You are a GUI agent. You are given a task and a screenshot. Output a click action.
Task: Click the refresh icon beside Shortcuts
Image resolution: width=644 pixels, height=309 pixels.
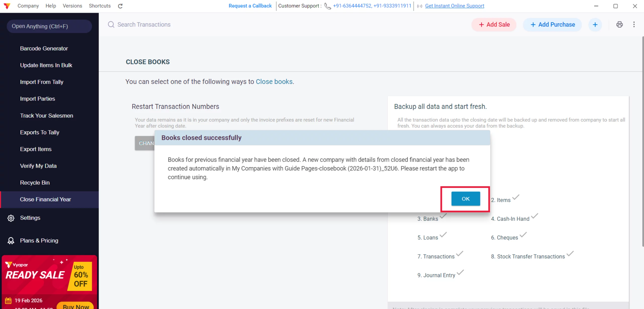[x=120, y=6]
